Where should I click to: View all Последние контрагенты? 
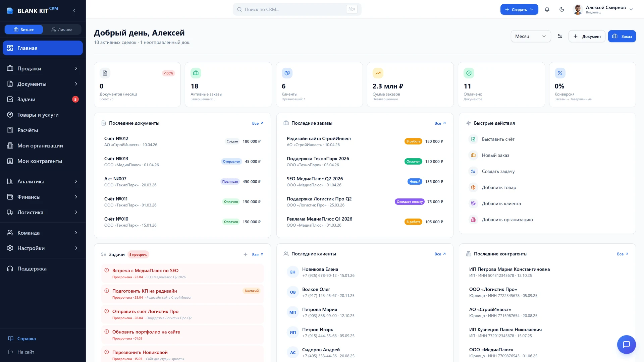click(623, 254)
